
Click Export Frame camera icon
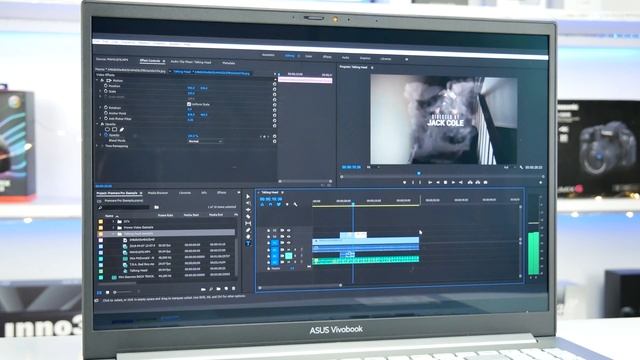485,182
